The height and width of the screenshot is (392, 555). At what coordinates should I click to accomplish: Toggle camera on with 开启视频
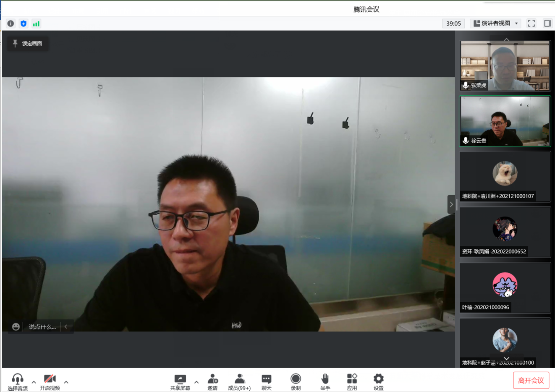50,382
